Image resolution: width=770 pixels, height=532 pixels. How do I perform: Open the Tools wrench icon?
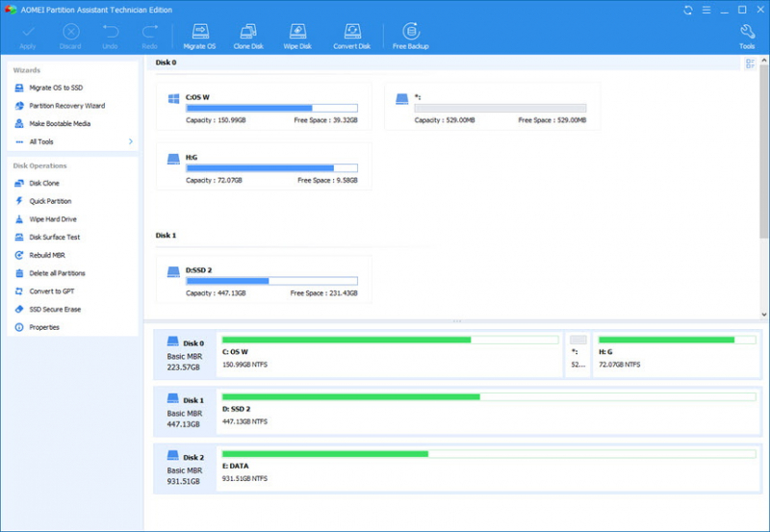click(747, 32)
